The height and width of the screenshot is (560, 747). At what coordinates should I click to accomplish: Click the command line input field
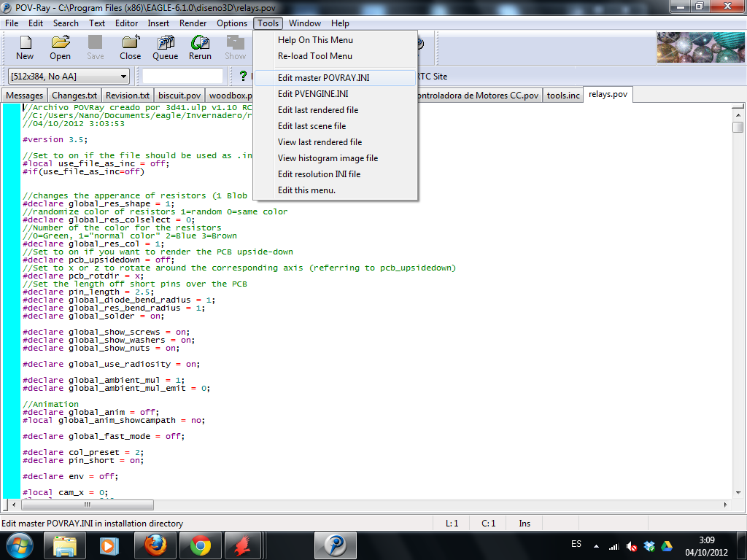[182, 76]
